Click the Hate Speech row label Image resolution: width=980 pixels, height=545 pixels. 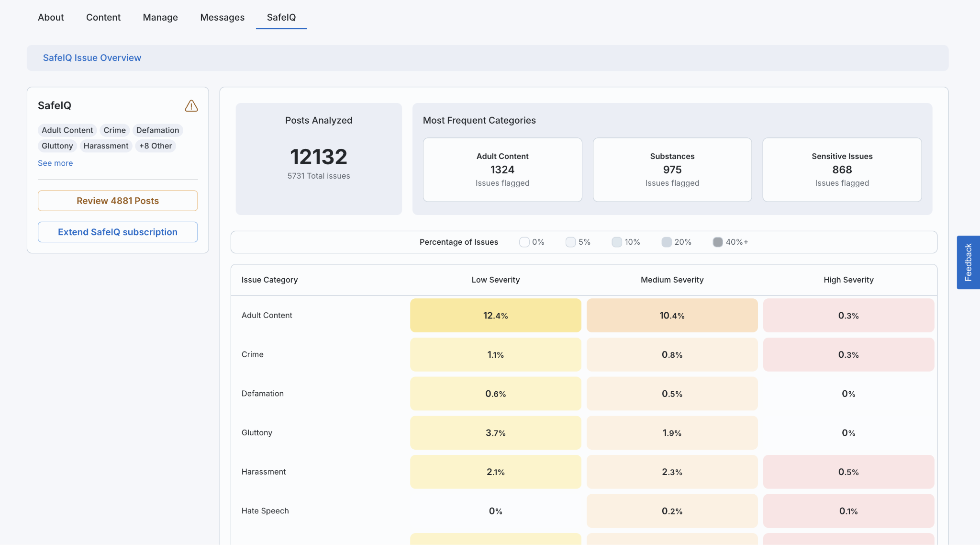click(265, 511)
